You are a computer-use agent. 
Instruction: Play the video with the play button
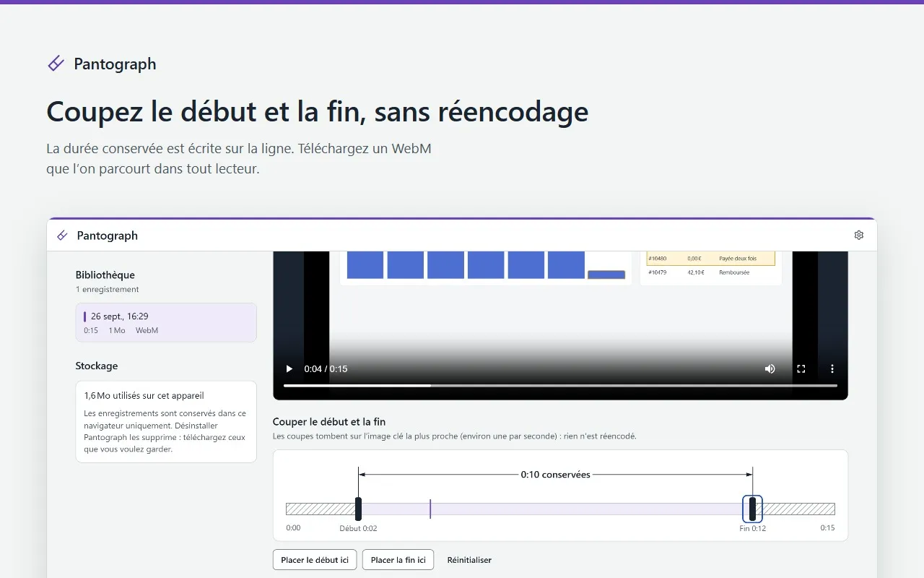click(x=289, y=368)
